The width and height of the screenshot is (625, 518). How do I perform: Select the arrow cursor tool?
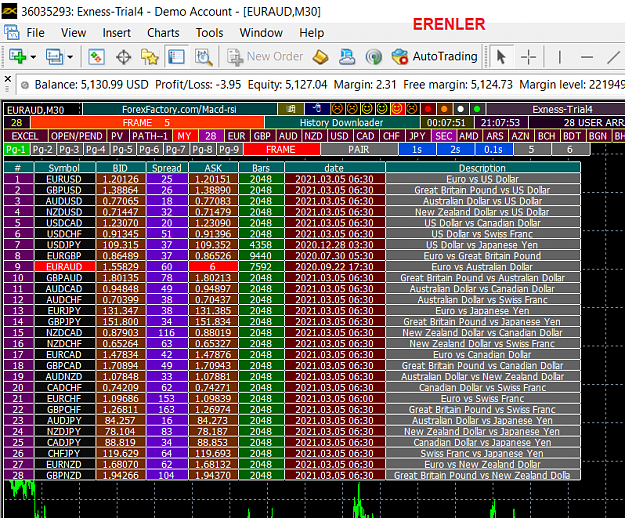501,57
